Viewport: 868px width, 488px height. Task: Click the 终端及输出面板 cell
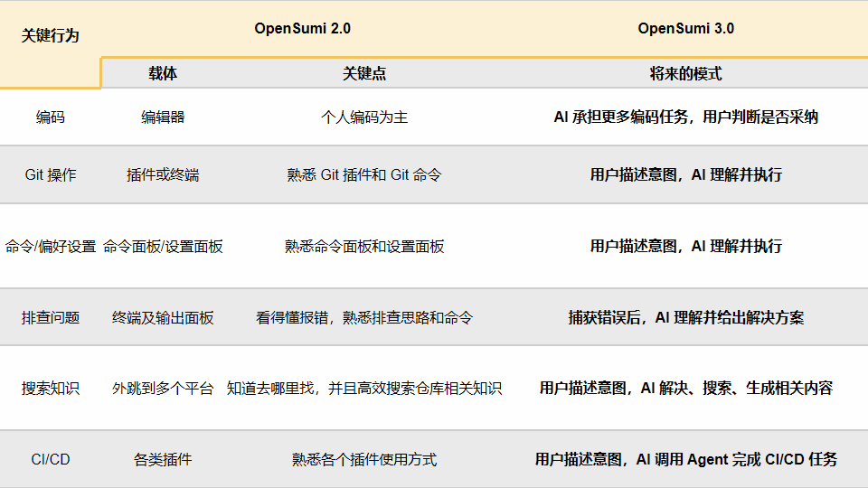[x=163, y=317]
